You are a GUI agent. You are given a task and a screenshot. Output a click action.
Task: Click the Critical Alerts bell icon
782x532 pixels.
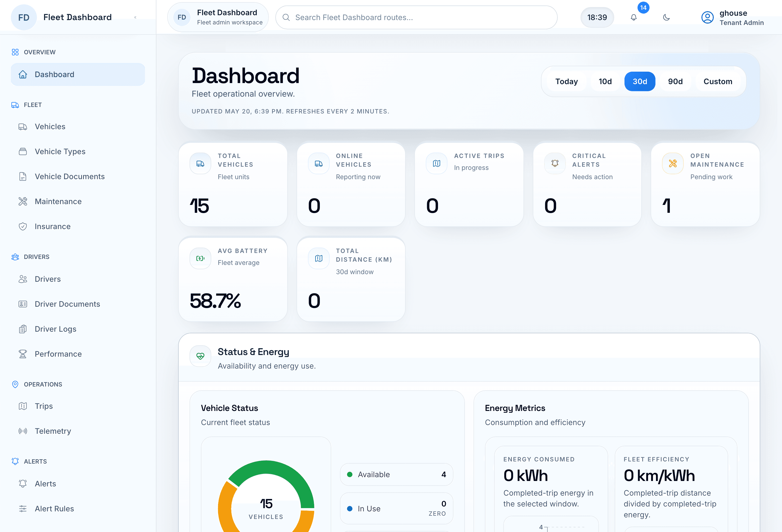554,163
